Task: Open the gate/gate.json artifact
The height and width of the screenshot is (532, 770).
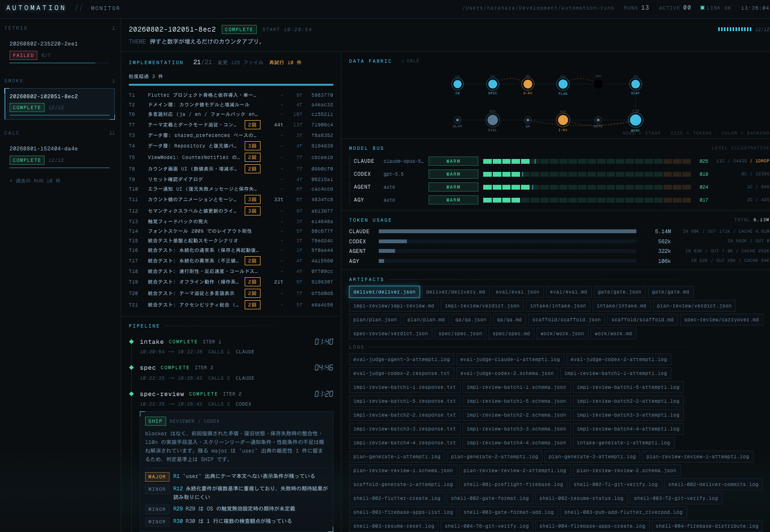Action: coord(620,292)
